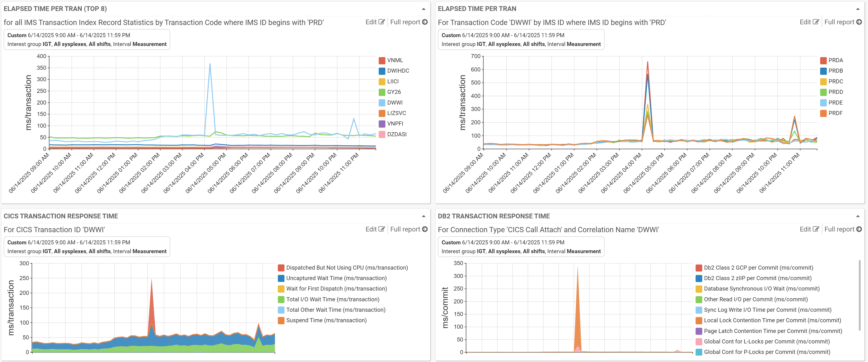This screenshot has width=868, height=362.
Task: Click the DB2 legend vertical scrollbar
Action: (860, 295)
